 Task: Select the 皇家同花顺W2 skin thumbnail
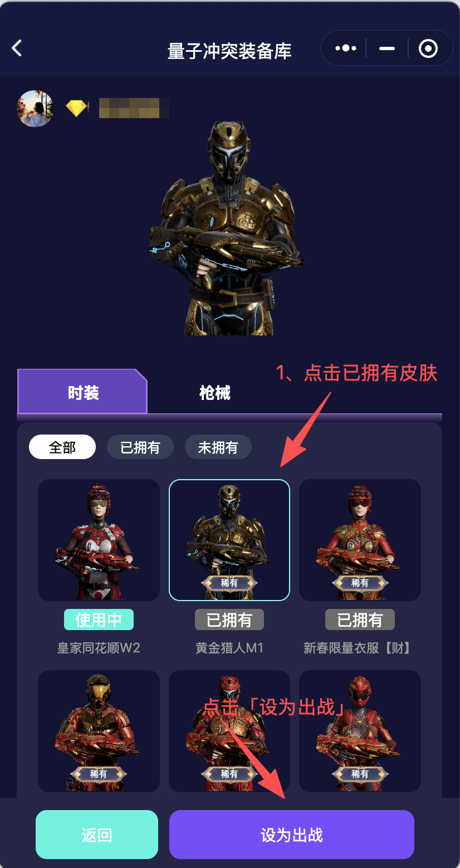click(x=99, y=540)
